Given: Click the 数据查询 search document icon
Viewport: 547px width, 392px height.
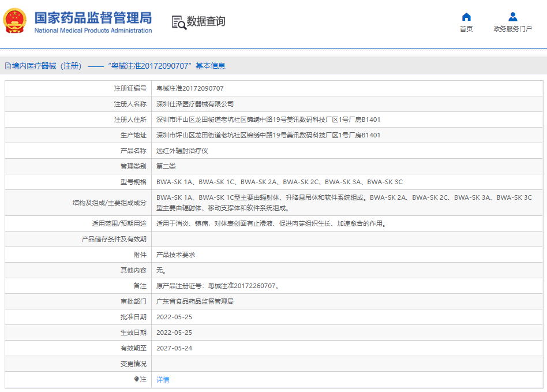Looking at the screenshot, I should click(x=179, y=23).
